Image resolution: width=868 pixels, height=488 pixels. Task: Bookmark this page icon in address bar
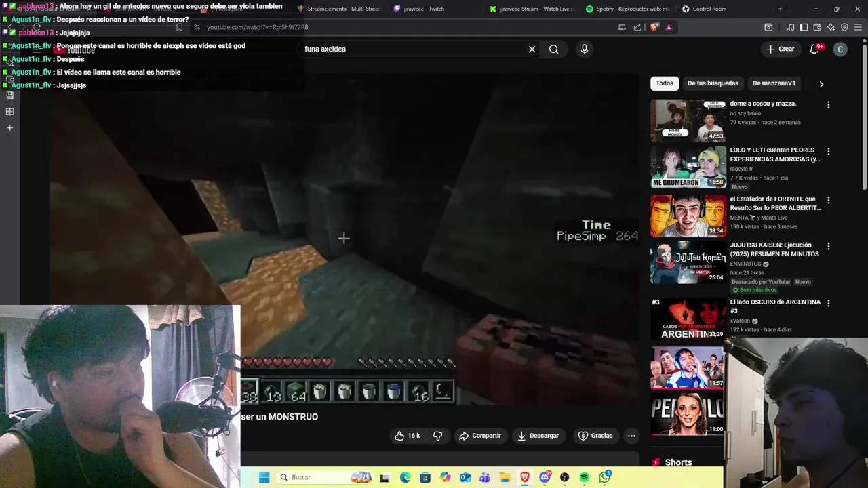(x=179, y=27)
